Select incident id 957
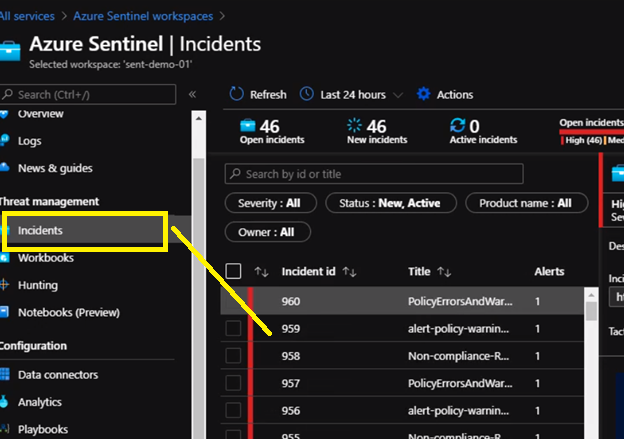The image size is (624, 442). click(291, 384)
